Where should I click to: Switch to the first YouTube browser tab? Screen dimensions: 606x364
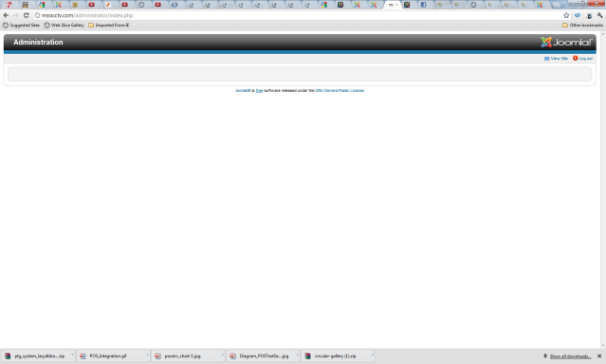coord(92,5)
